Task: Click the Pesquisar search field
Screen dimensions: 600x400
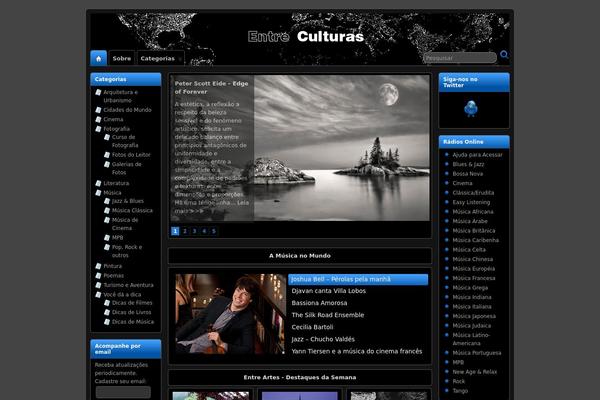Action: point(459,58)
